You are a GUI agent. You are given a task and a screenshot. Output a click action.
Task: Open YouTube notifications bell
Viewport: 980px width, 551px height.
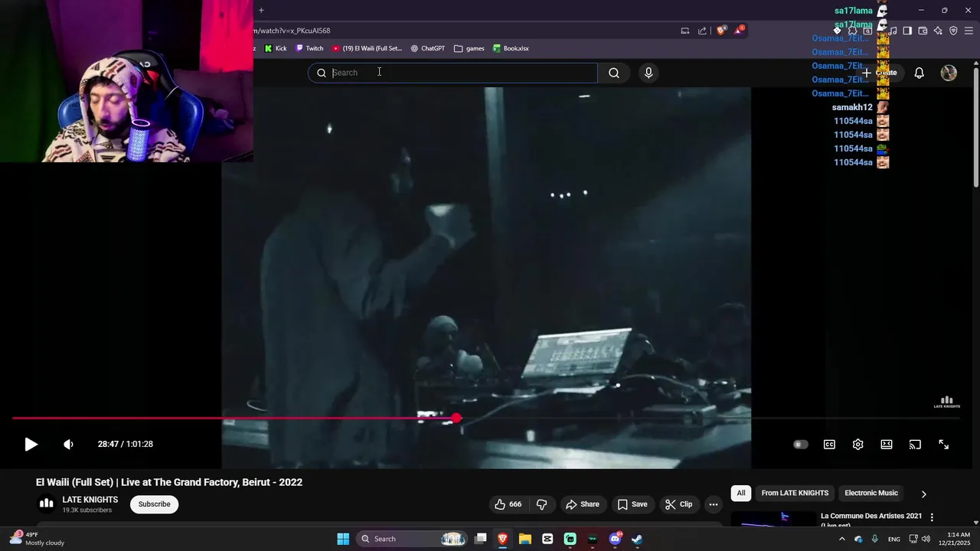(x=919, y=73)
